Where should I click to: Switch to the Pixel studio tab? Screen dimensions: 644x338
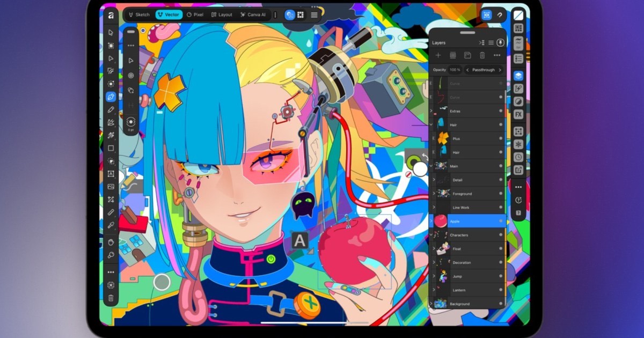[195, 15]
